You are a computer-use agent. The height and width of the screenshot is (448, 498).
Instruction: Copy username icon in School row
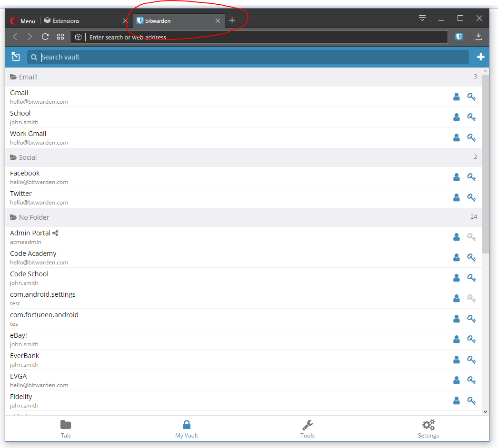pyautogui.click(x=457, y=117)
